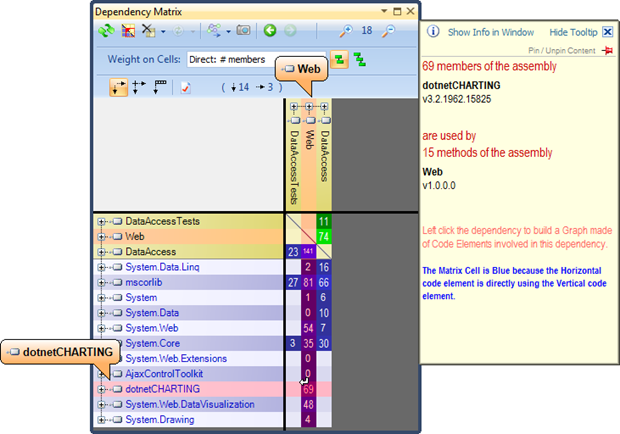The height and width of the screenshot is (434, 620).
Task: Click the green cell with value 74
Action: point(324,237)
